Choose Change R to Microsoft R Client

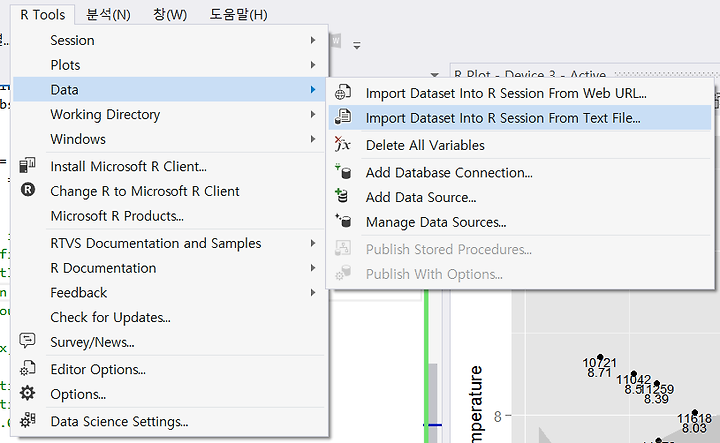[171, 191]
